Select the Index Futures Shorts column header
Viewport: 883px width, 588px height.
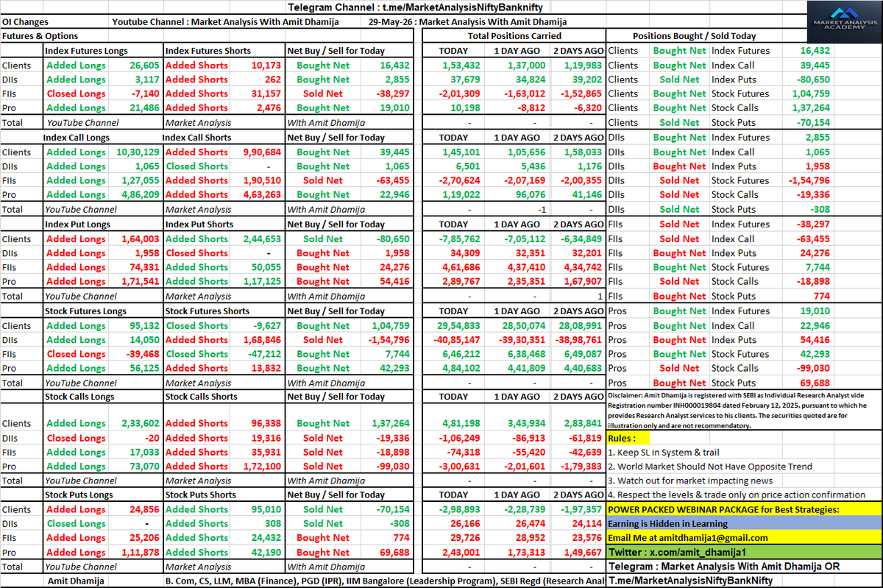pos(208,51)
